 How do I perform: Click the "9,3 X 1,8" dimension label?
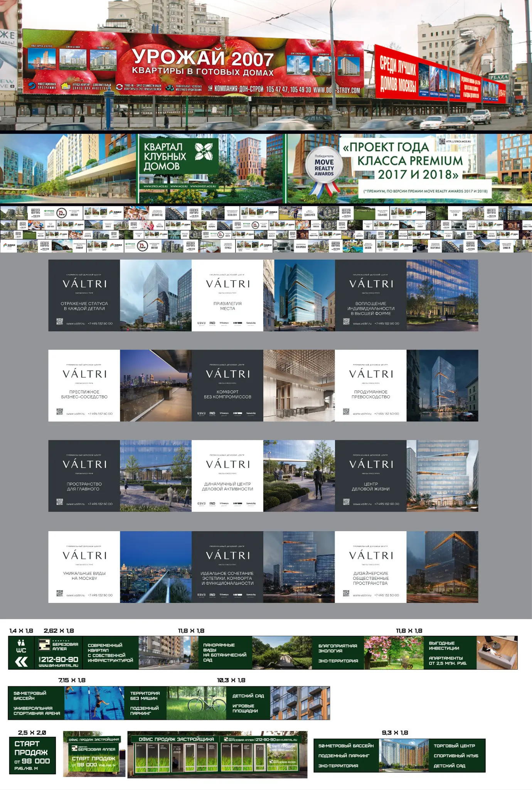tap(395, 733)
